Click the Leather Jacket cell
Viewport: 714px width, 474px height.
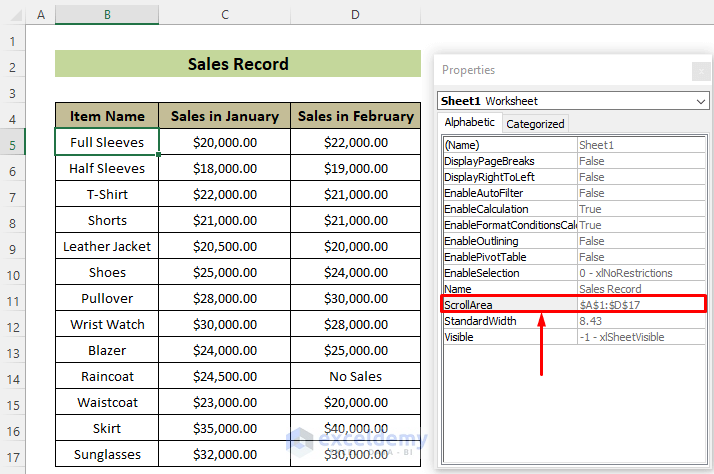(108, 246)
